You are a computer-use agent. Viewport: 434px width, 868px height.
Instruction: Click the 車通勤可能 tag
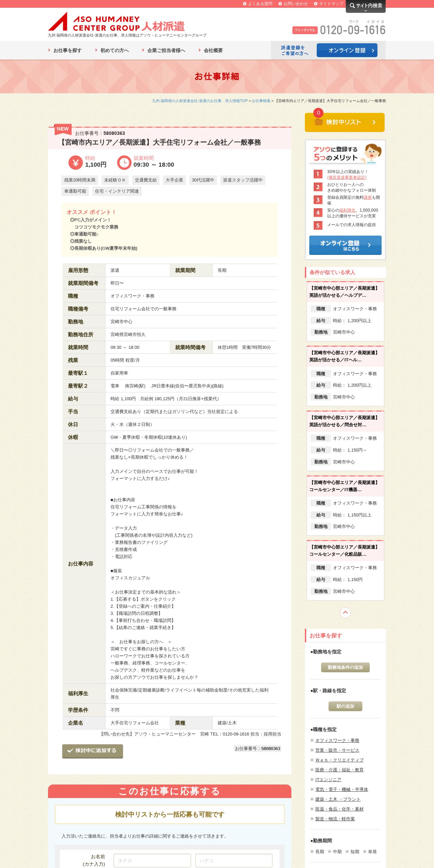(75, 191)
